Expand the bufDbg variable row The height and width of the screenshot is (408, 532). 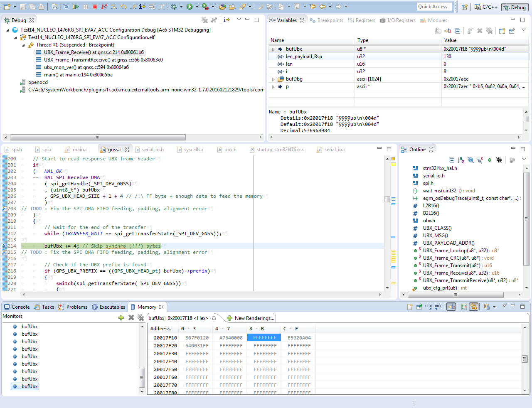click(273, 79)
